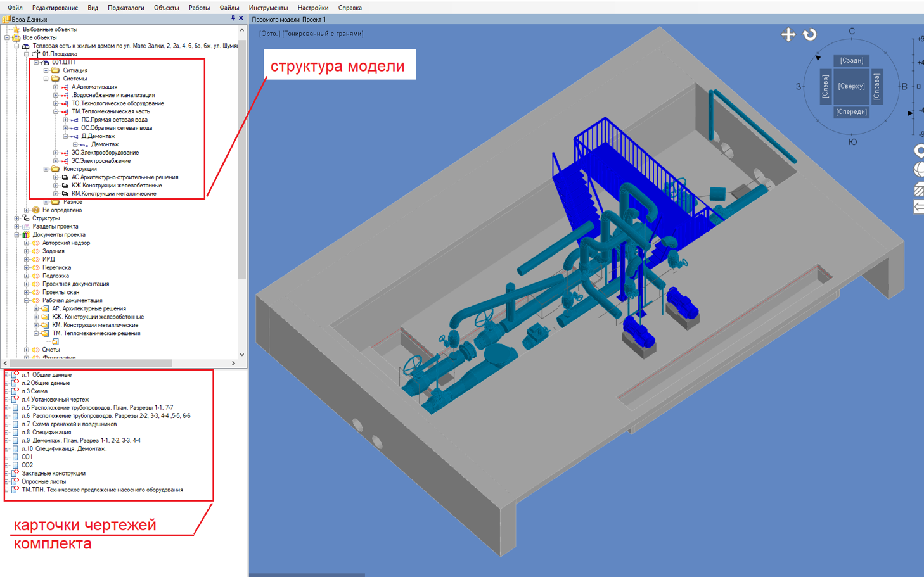924x577 pixels.
Task: Click the [Орто.] projection label
Action: (269, 34)
